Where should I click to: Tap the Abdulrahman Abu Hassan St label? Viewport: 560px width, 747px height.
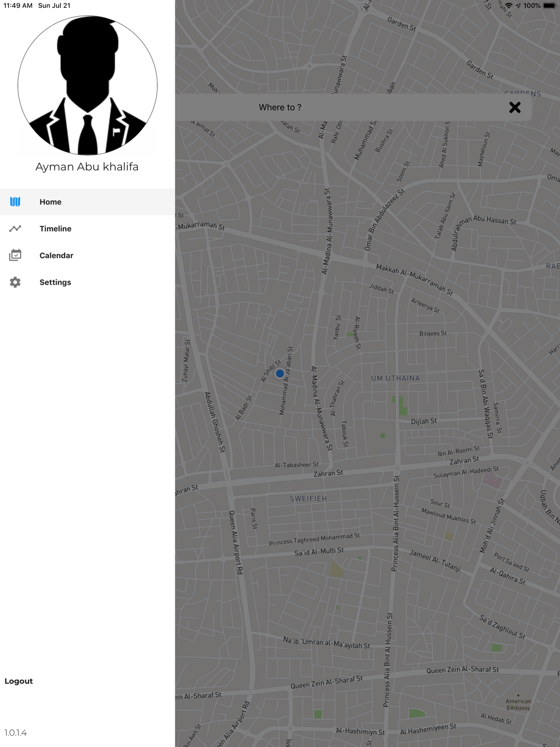(484, 232)
